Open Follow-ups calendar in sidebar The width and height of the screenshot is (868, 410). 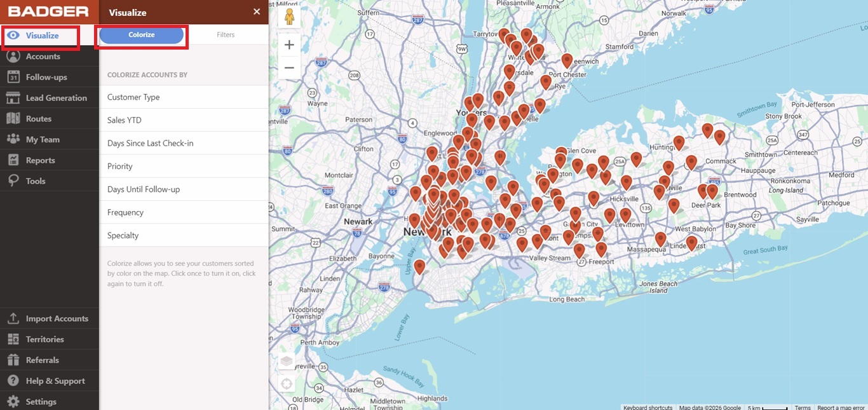(x=50, y=77)
